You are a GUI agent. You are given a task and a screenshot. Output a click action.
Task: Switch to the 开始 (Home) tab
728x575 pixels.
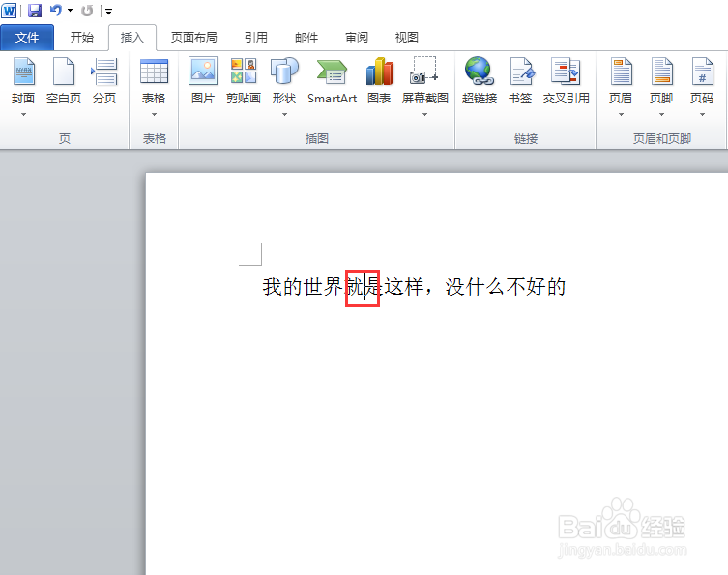82,37
